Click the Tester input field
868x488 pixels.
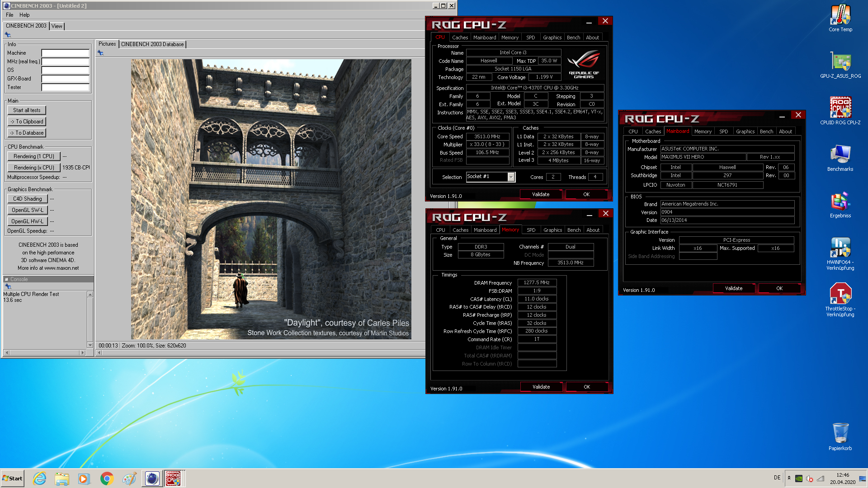pos(66,87)
